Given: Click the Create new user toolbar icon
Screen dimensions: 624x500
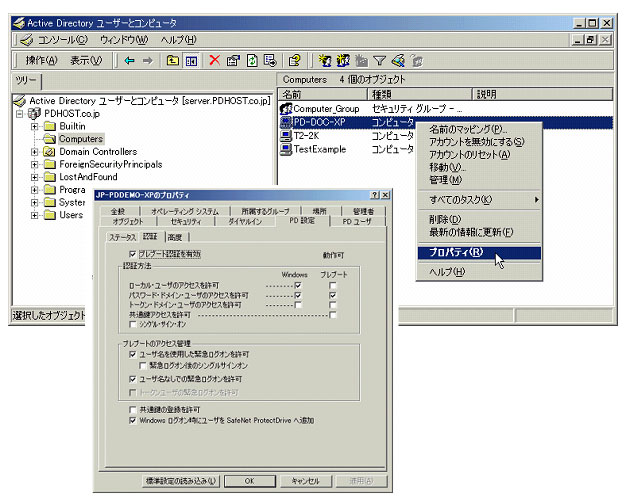Looking at the screenshot, I should tap(325, 61).
